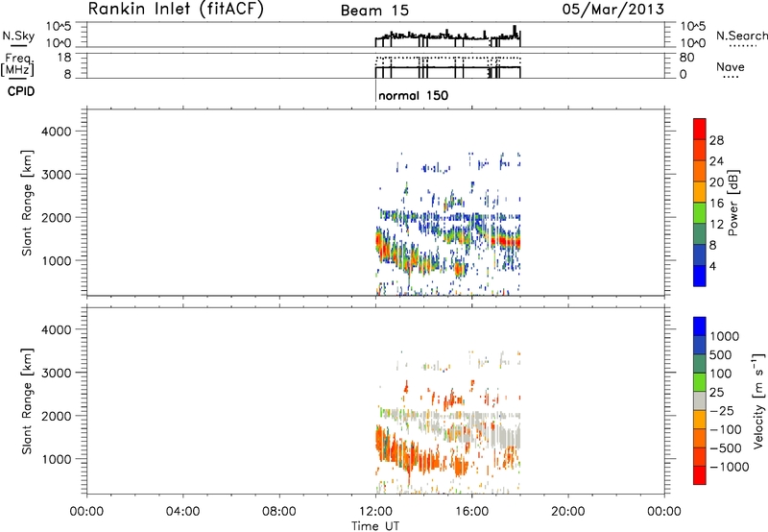Image resolution: width=768 pixels, height=532 pixels.
Task: Click the '500' value on the Velocity colorbar
Action: pyautogui.click(x=721, y=354)
